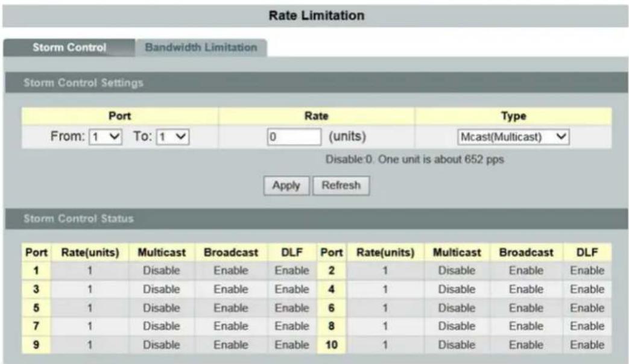The height and width of the screenshot is (364, 629).
Task: Click Broadcast Enable value for port 1
Action: point(230,271)
